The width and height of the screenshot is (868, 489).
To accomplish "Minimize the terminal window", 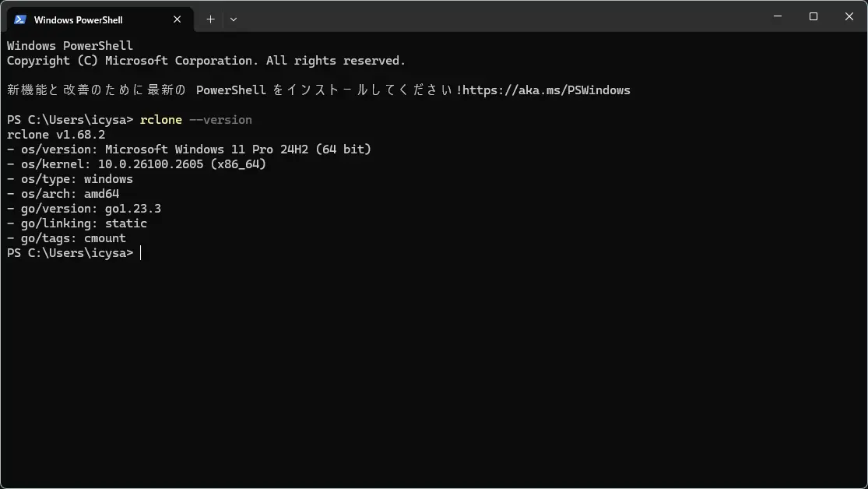I will 778,16.
